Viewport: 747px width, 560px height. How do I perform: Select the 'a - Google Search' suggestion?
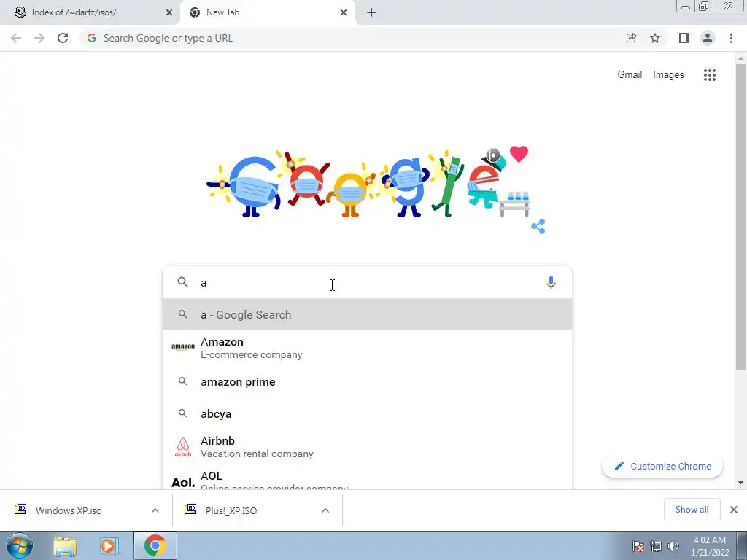click(368, 314)
